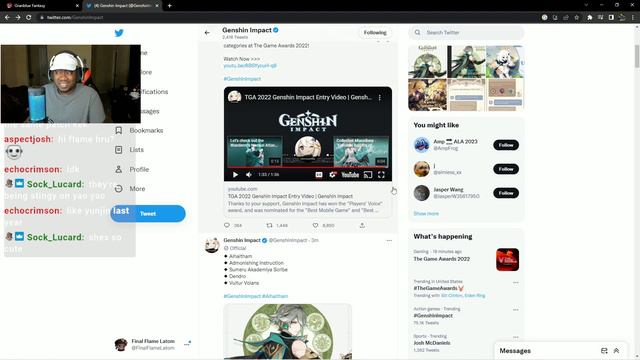Enter fullscreen on the YouTube video

(x=381, y=175)
